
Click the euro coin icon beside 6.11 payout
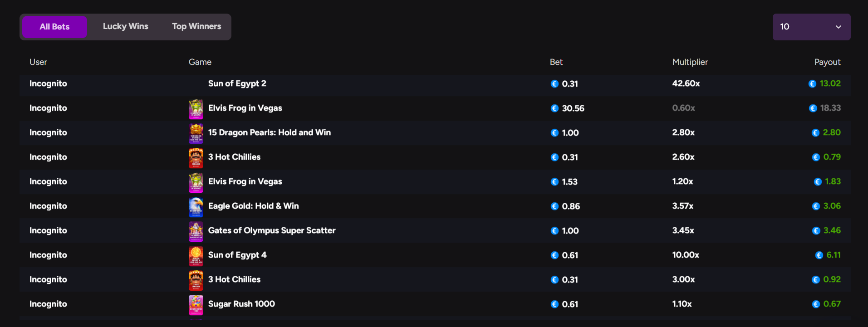(x=819, y=255)
